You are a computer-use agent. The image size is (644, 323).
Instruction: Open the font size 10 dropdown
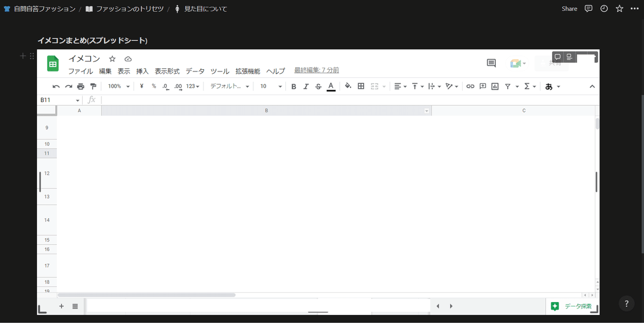(x=271, y=86)
